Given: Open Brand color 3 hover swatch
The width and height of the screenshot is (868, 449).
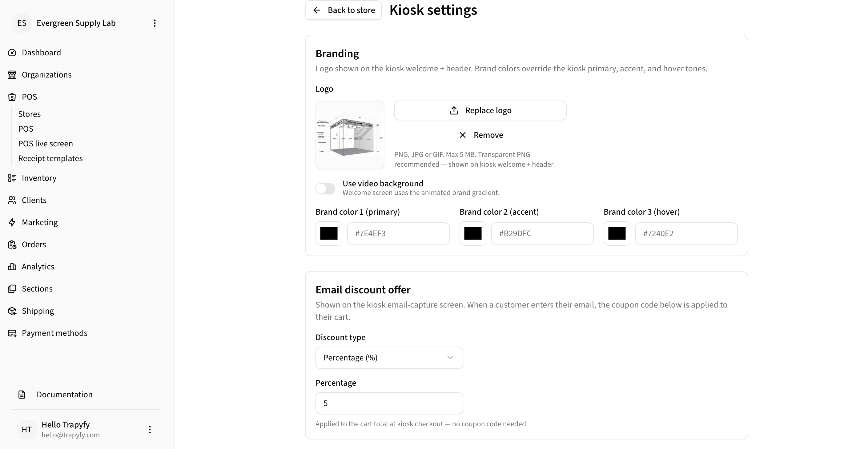Looking at the screenshot, I should pos(617,233).
